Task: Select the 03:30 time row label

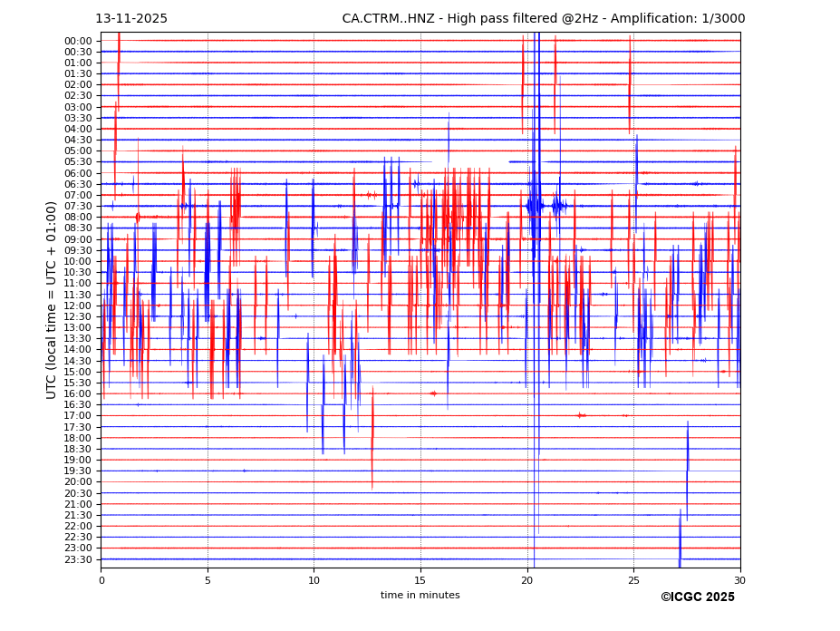Action: tap(78, 118)
